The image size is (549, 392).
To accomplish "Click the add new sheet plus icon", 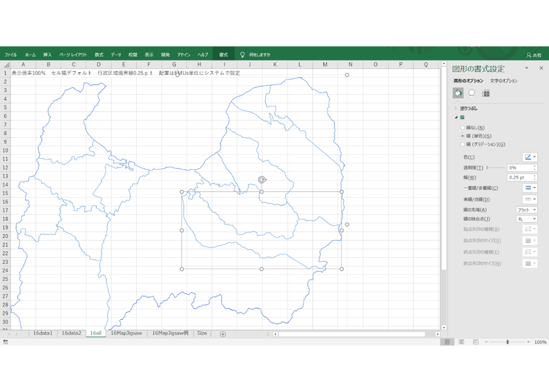I will [x=223, y=334].
